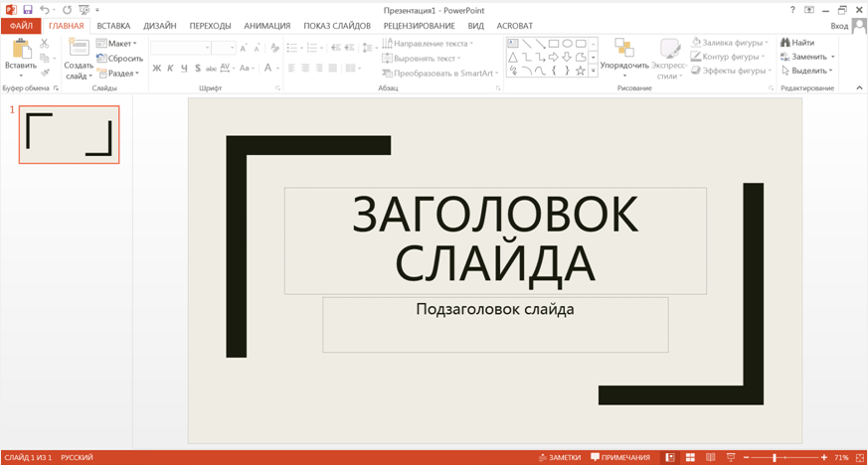868x465 pixels.
Task: Click the zoom slider in status bar
Action: pyautogui.click(x=775, y=457)
